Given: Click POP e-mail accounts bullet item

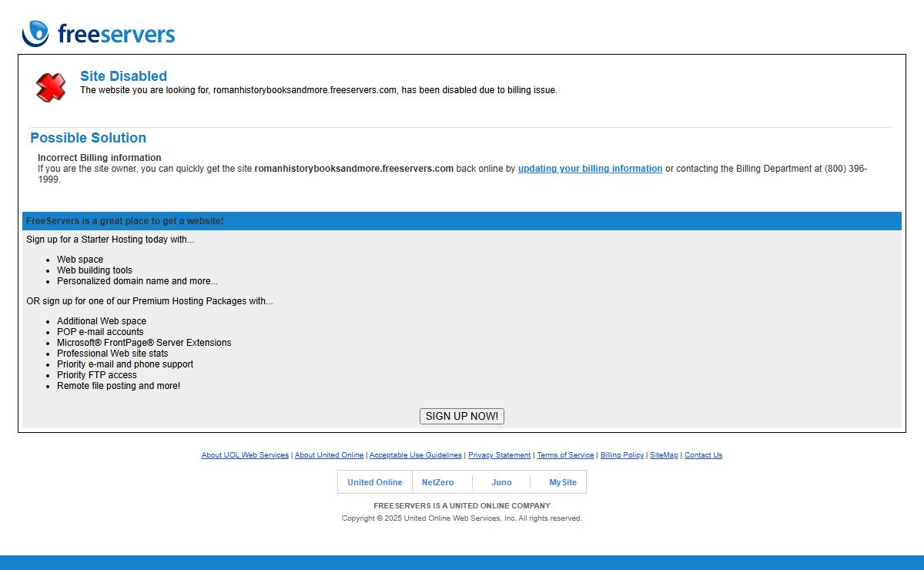Looking at the screenshot, I should 100,332.
